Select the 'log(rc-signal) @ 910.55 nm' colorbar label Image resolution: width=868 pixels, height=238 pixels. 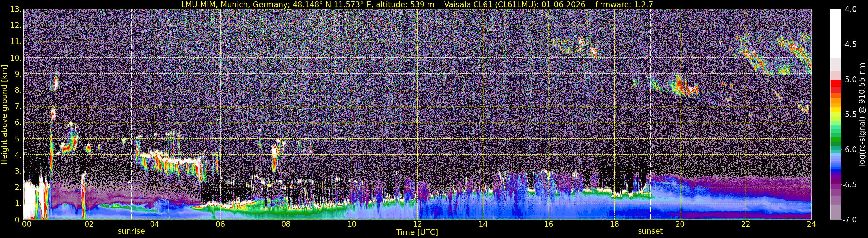862,115
